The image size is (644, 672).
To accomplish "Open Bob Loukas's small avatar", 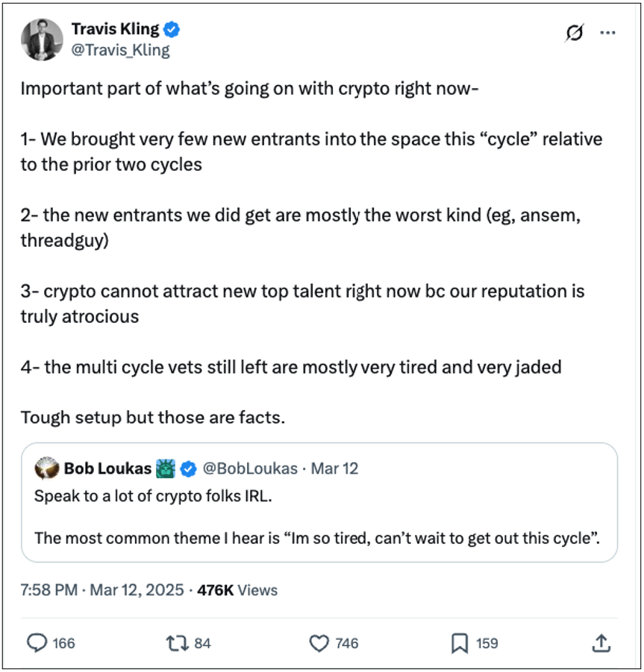I will pyautogui.click(x=47, y=469).
